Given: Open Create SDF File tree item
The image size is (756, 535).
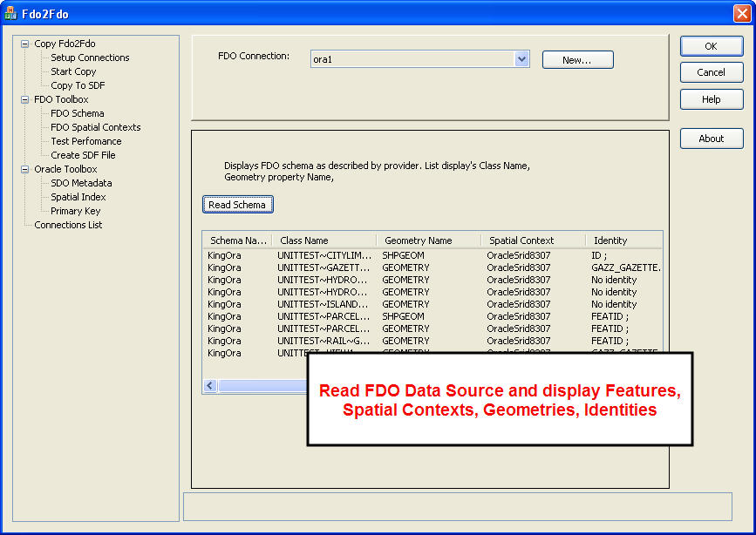Looking at the screenshot, I should [83, 156].
